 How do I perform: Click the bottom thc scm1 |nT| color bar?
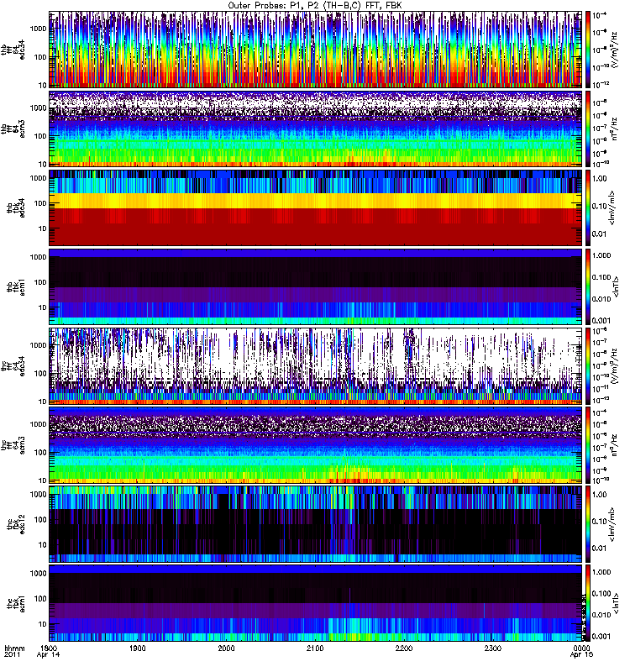pyautogui.click(x=588, y=603)
